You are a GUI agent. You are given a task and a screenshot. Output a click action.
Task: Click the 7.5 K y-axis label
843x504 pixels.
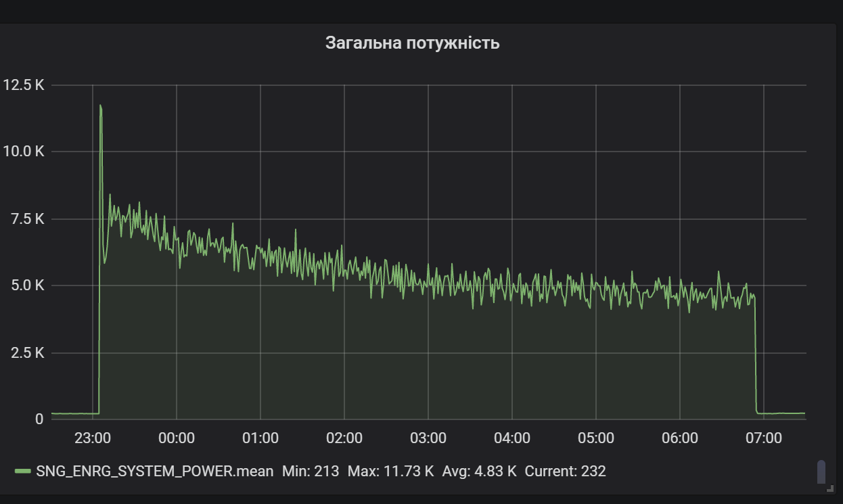tap(28, 219)
